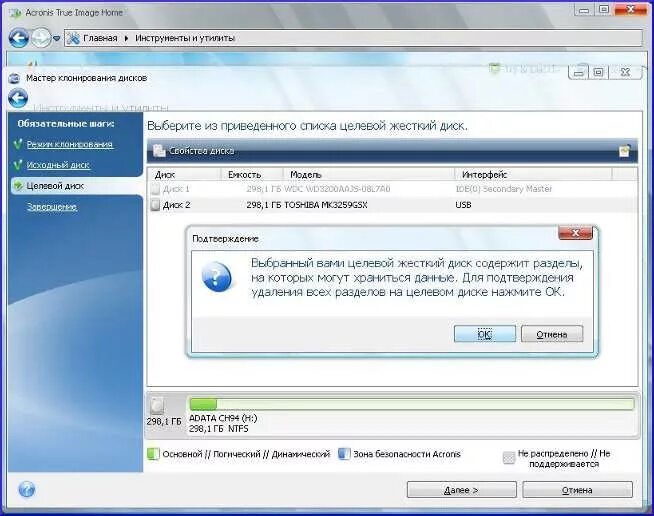Click the bottom Отмена button of the wizard
The width and height of the screenshot is (654, 516).
tap(577, 490)
